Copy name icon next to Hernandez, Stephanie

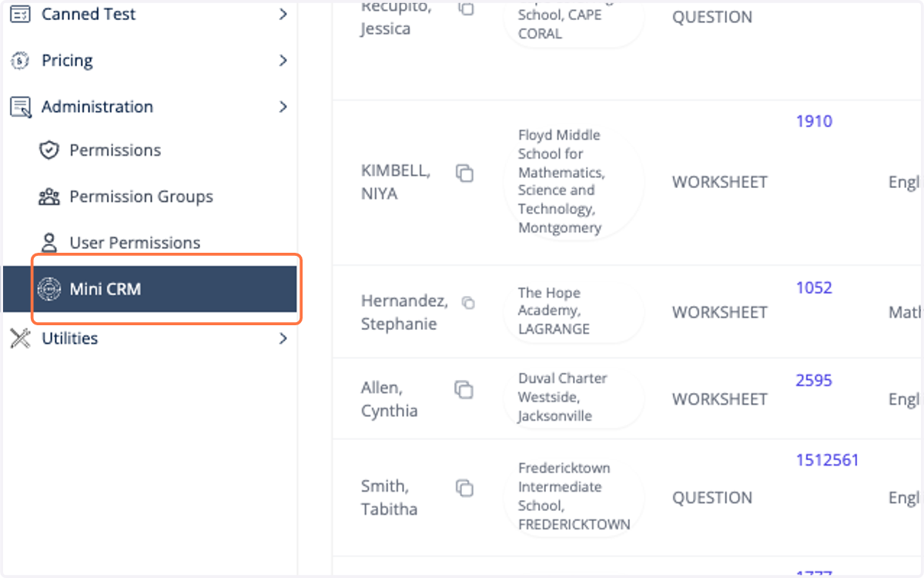tap(468, 303)
